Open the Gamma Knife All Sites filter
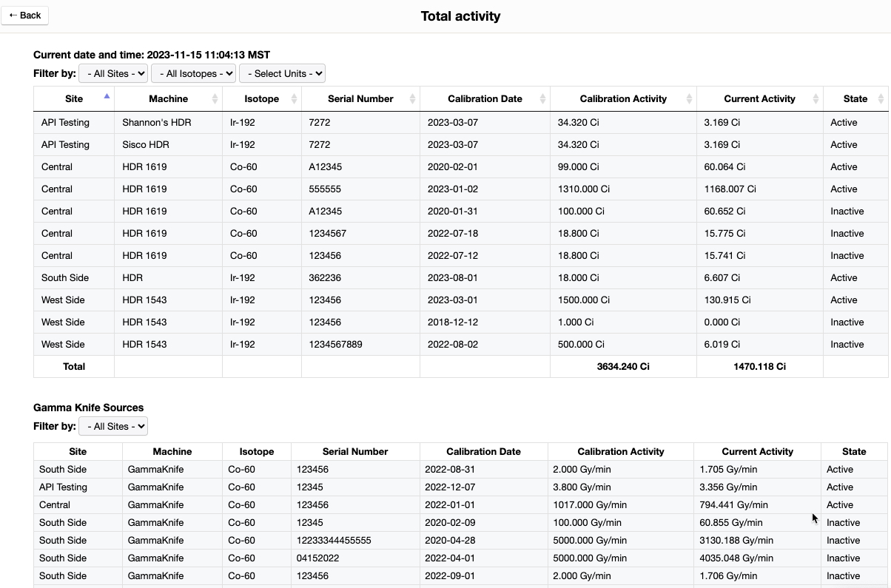 click(x=112, y=426)
